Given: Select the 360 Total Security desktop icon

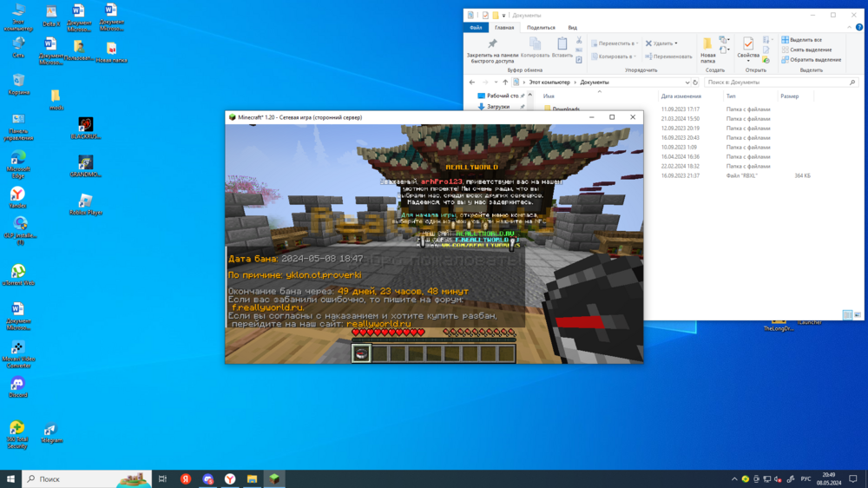Looking at the screenshot, I should coord(17,435).
